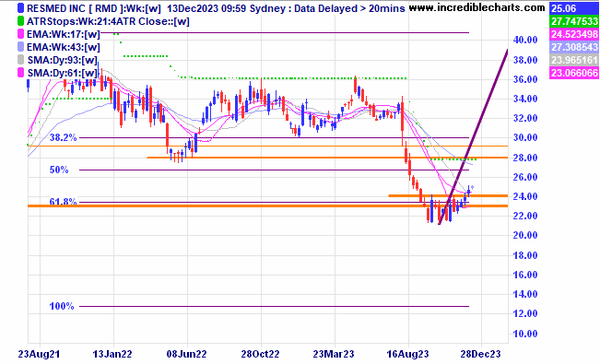
Task: Click the orange support line at 28.00
Action: pyautogui.click(x=327, y=158)
